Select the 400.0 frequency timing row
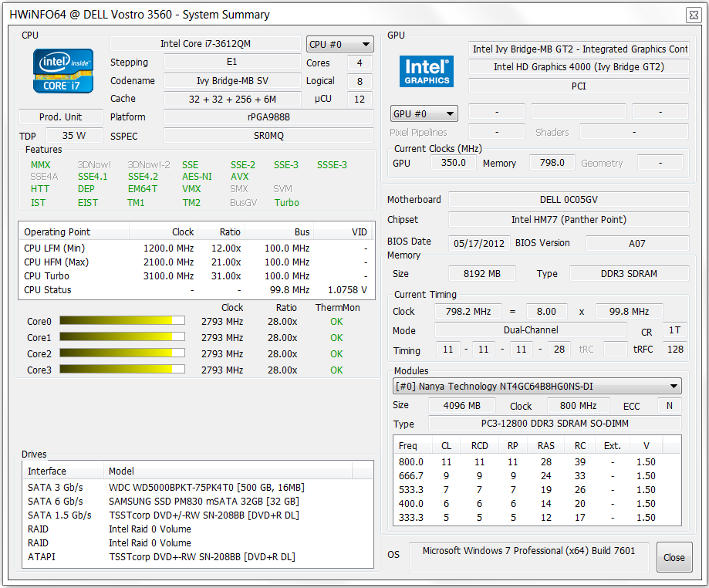This screenshot has height=588, width=709. pos(537,503)
